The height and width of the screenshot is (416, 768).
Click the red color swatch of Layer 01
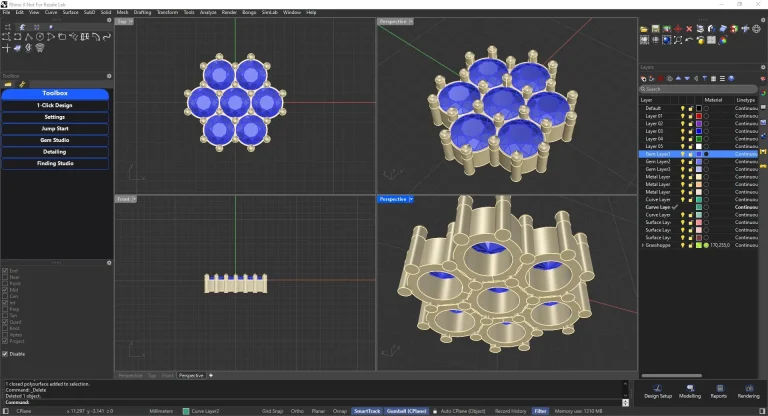click(x=698, y=116)
